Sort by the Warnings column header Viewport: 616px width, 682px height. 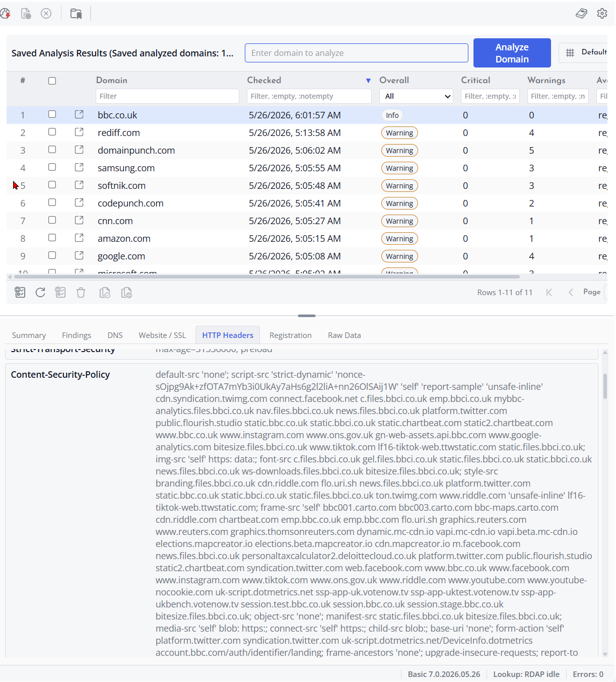pos(546,80)
